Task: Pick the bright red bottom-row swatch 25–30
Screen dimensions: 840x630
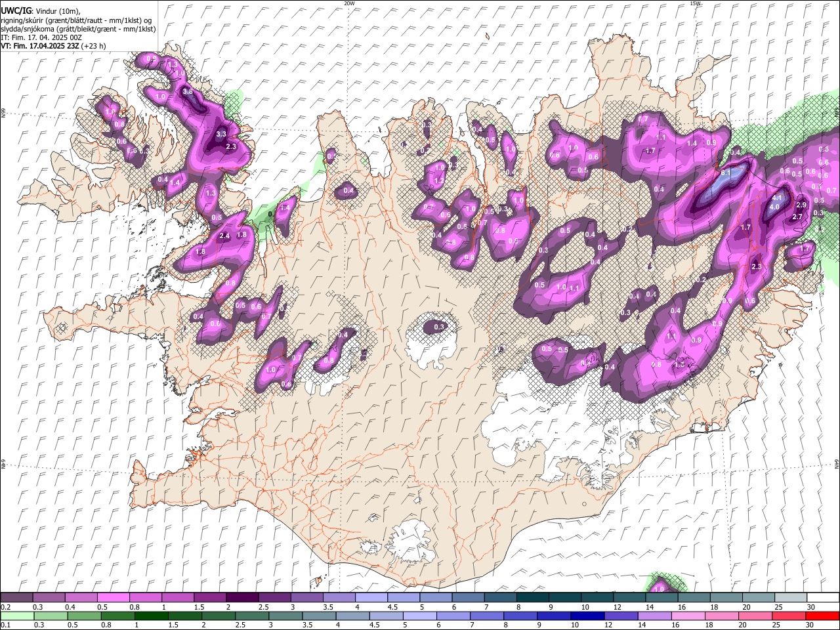Action: tap(789, 616)
